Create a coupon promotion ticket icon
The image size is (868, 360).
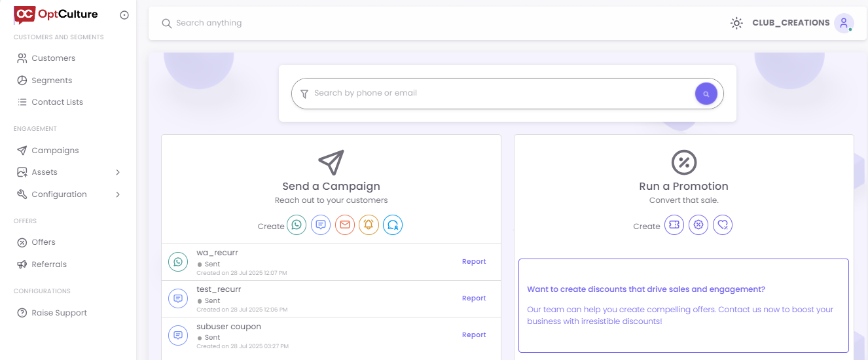[x=674, y=225]
